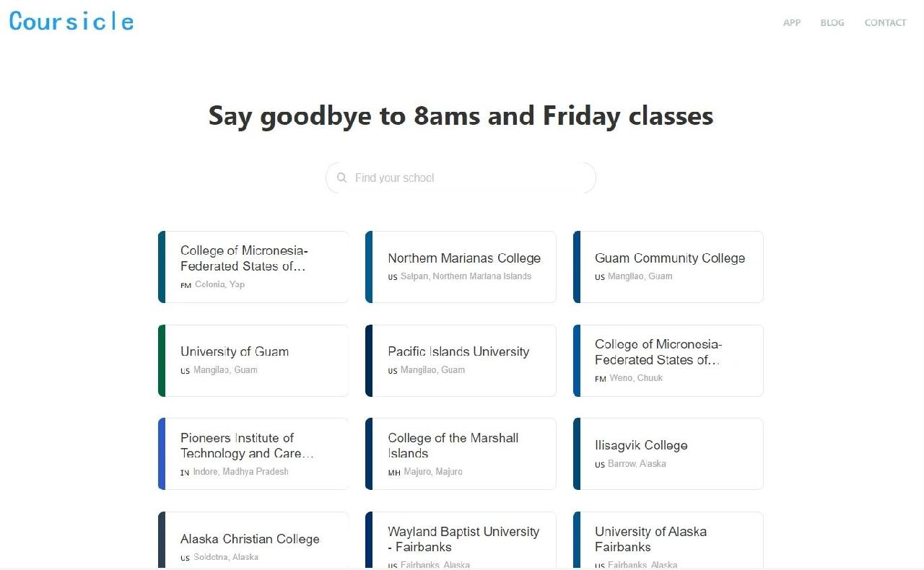Click the Coursicle logo
924x570 pixels.
point(71,21)
